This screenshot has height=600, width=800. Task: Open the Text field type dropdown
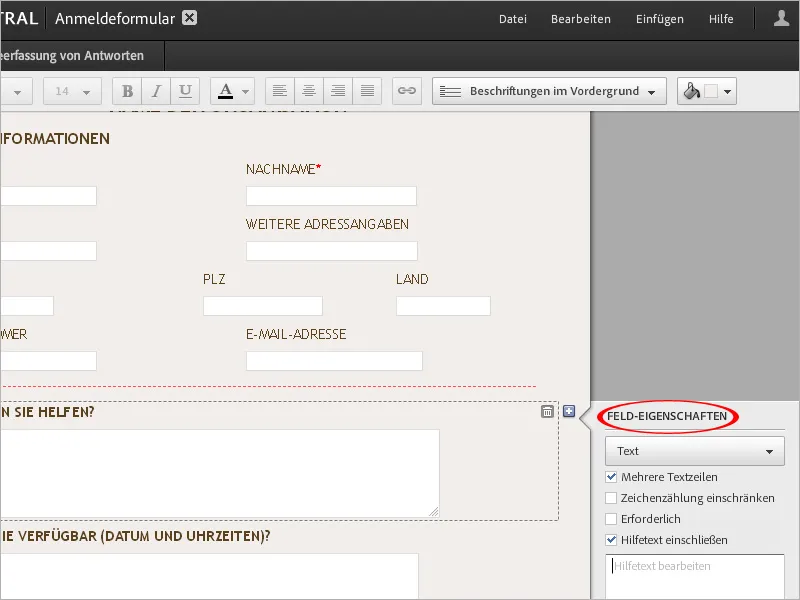[694, 451]
